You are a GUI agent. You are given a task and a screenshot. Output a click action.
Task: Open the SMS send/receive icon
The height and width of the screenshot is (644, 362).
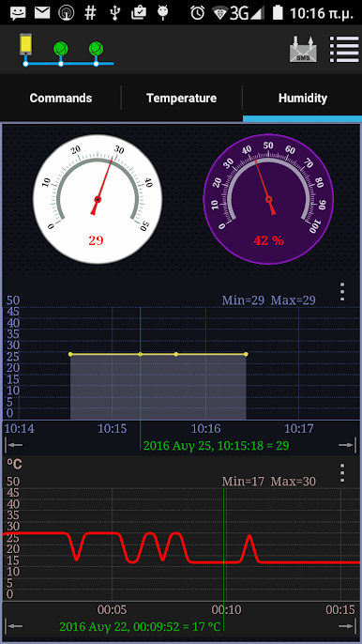pos(303,49)
